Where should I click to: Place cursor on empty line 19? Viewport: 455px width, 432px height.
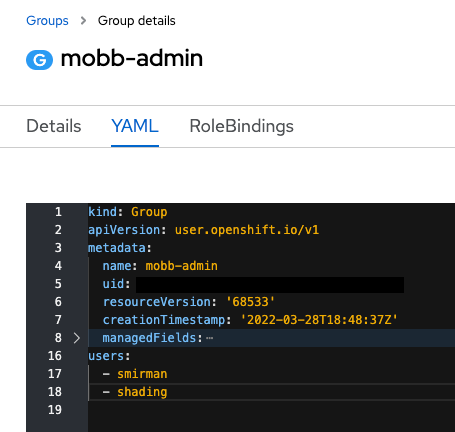[271, 410]
